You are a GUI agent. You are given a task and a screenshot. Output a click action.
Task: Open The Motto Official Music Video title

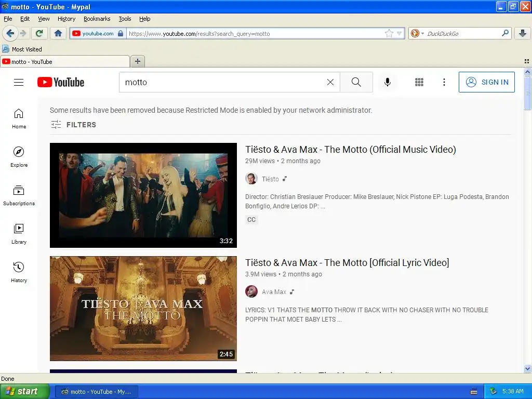click(351, 149)
